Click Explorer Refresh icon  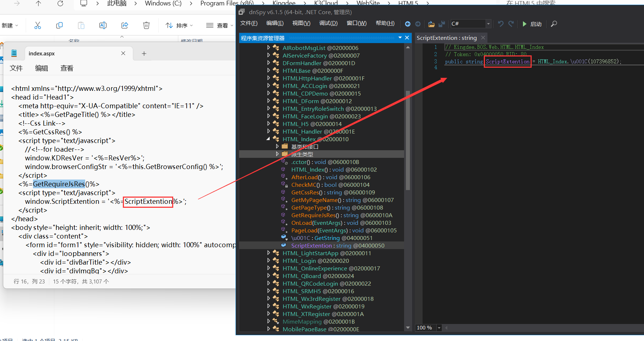[61, 3]
